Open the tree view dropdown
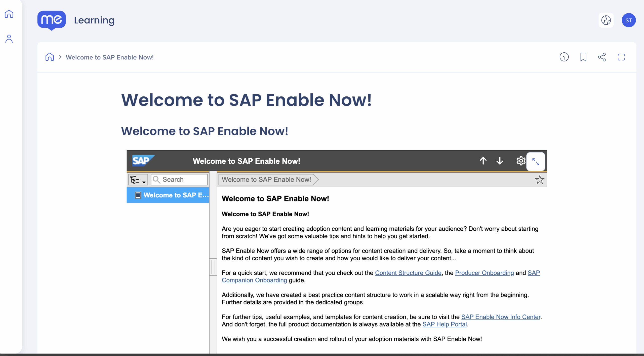This screenshot has width=644, height=356. (138, 180)
